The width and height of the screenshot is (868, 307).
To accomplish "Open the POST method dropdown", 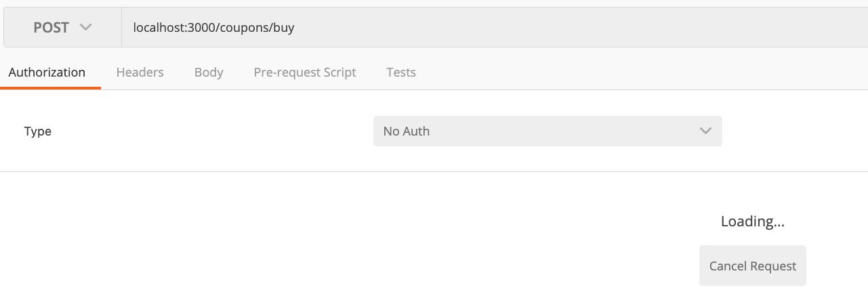I will point(62,28).
